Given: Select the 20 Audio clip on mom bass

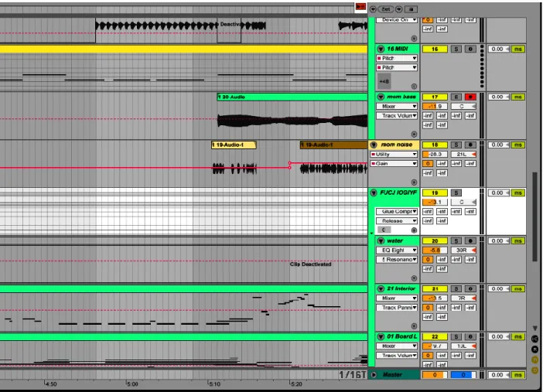Looking at the screenshot, I should point(292,97).
